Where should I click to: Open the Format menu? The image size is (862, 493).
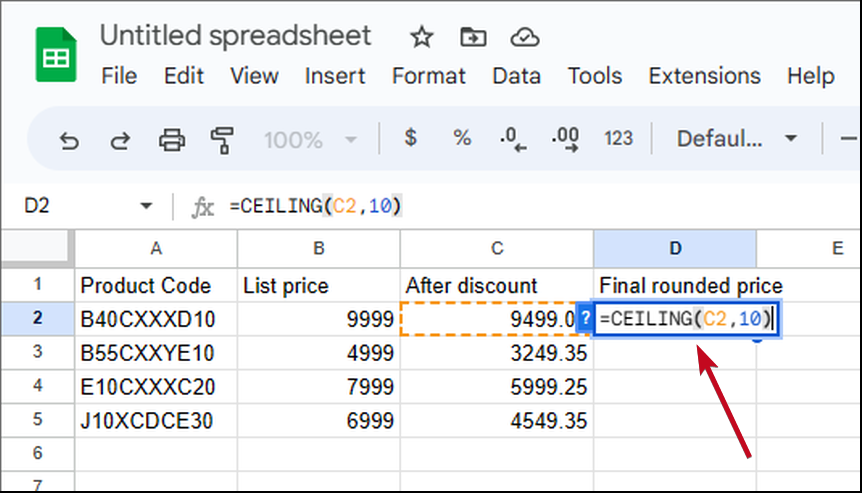428,75
